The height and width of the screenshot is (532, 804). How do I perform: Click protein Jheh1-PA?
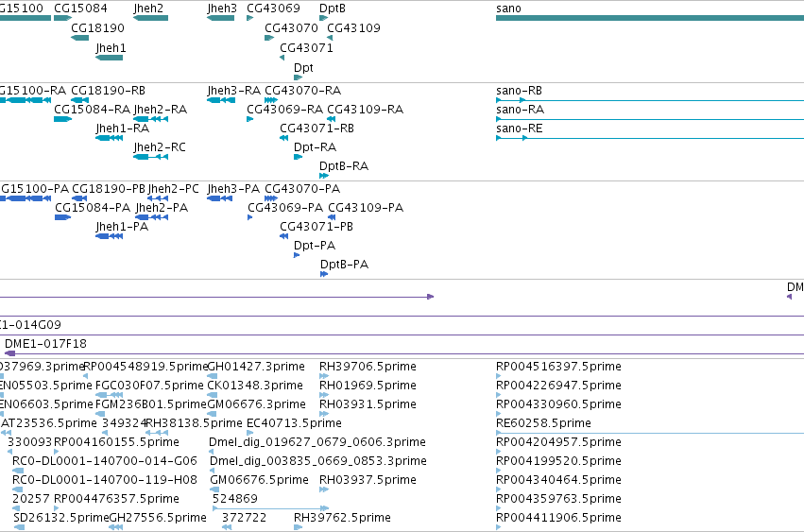tap(122, 227)
